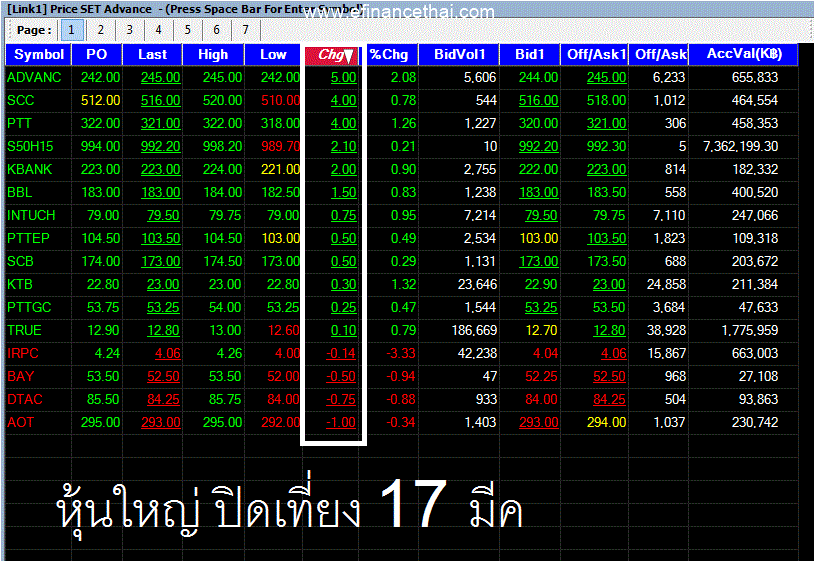
Task: Click PTTGC offer price 53.50
Action: pyautogui.click(x=609, y=307)
